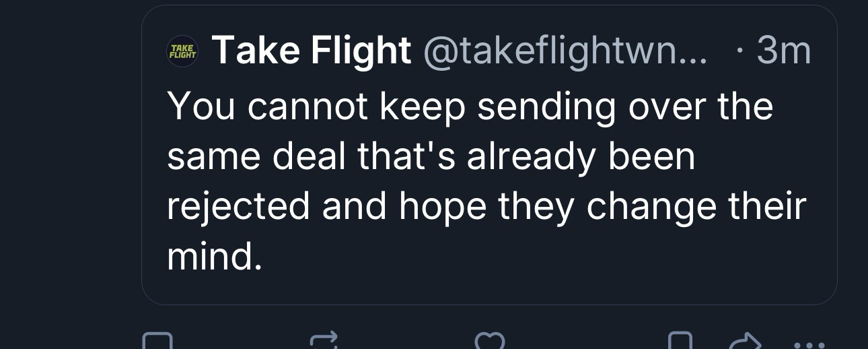Click "change their" text in the quote
This screenshot has height=349, width=868.
pos(696,206)
